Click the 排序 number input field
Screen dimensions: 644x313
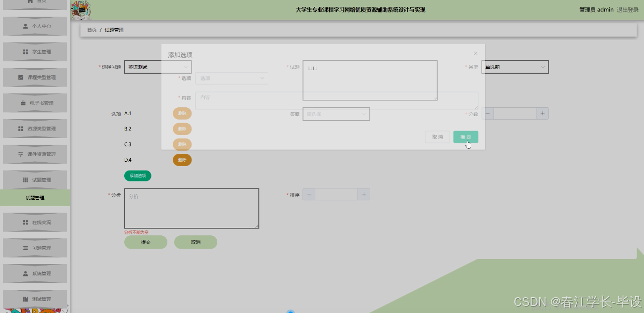(x=337, y=194)
